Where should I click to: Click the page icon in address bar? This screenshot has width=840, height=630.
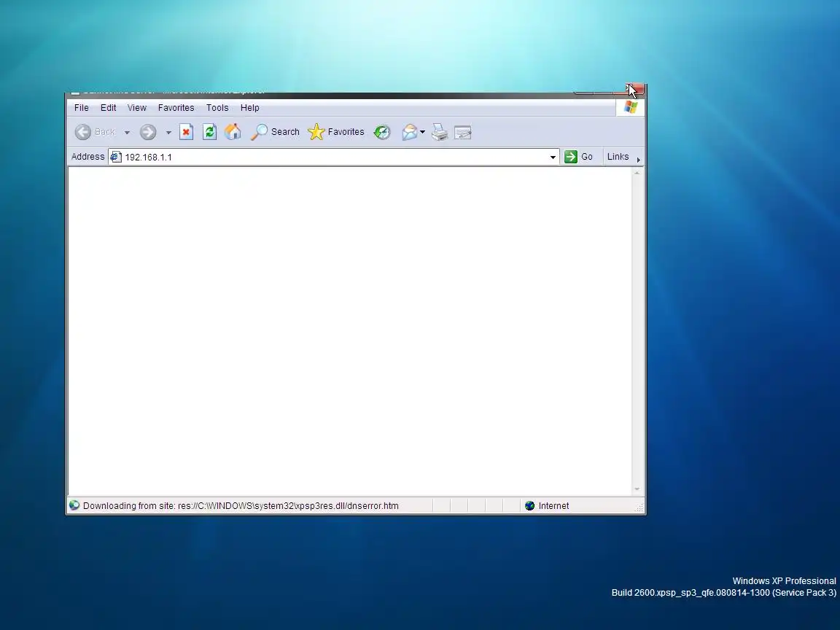[x=116, y=157]
